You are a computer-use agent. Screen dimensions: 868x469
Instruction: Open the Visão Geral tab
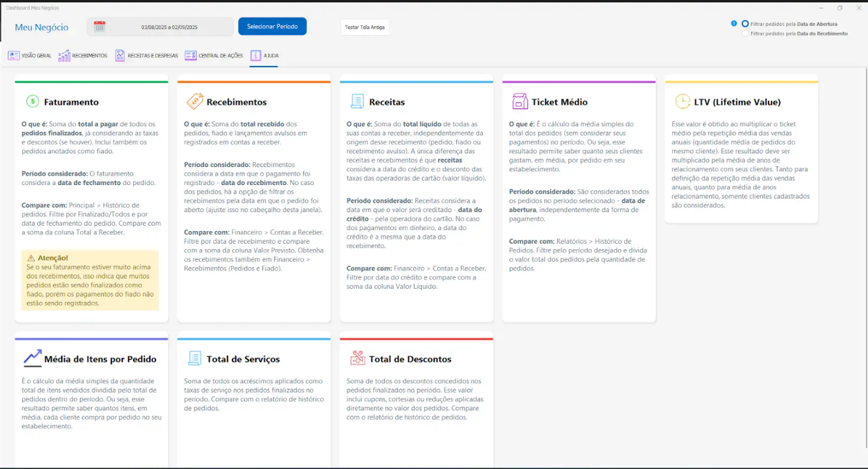click(x=29, y=56)
